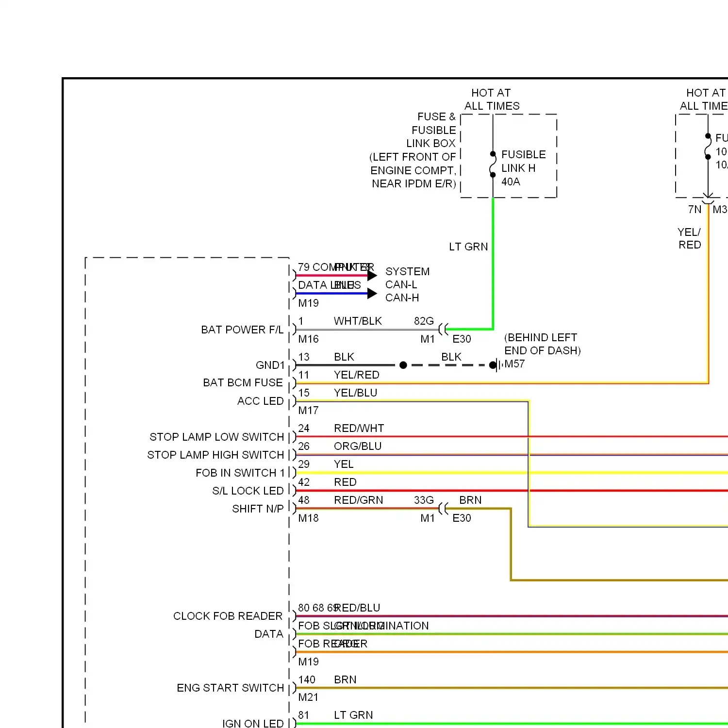Click the CAN-H system label
This screenshot has height=728, width=728.
402,298
